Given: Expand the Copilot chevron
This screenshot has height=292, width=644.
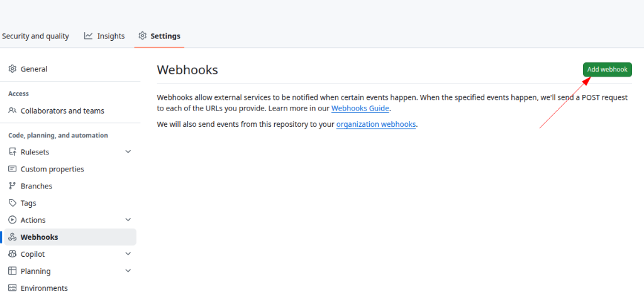Looking at the screenshot, I should 128,254.
